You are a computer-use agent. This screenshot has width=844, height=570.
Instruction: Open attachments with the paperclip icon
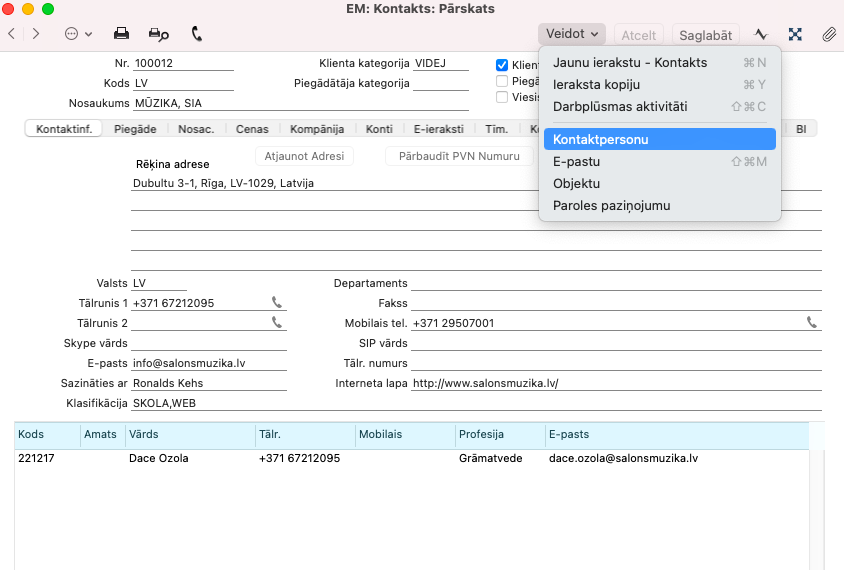coord(828,34)
